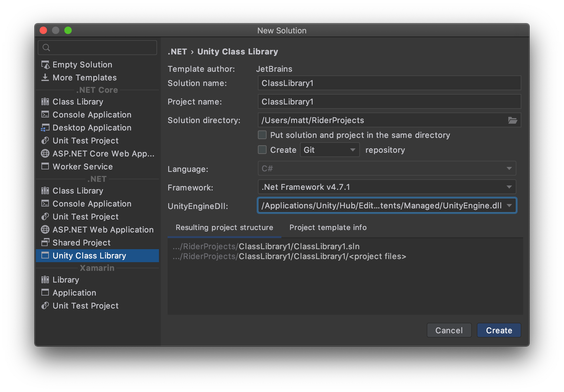Viewport: 564px width, 392px height.
Task: Choose the Shared Project template icon
Action: [x=45, y=242]
